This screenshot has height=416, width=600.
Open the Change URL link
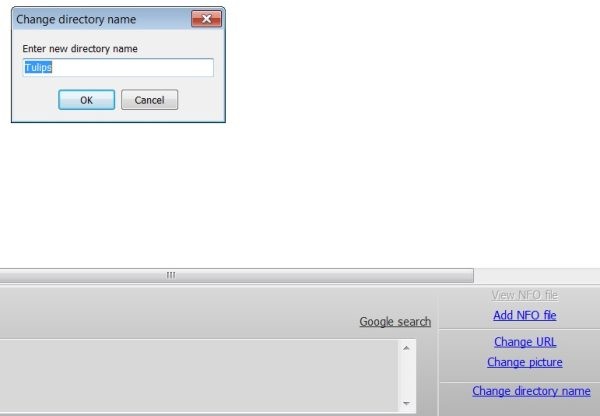click(525, 342)
